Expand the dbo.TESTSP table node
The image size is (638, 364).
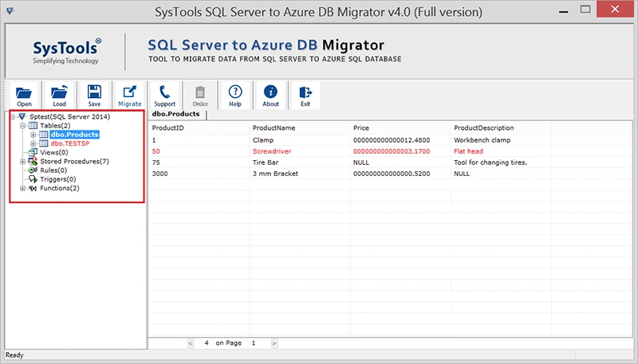33,144
